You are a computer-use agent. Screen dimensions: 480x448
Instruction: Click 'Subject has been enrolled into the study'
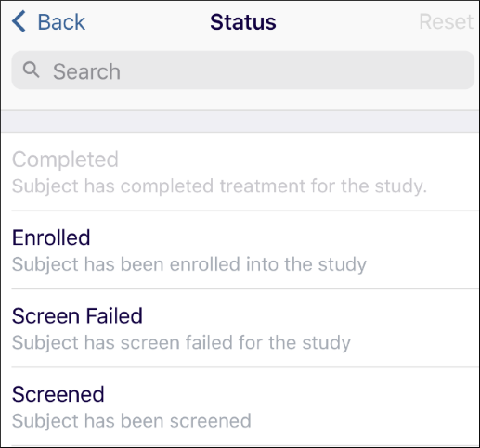189,264
